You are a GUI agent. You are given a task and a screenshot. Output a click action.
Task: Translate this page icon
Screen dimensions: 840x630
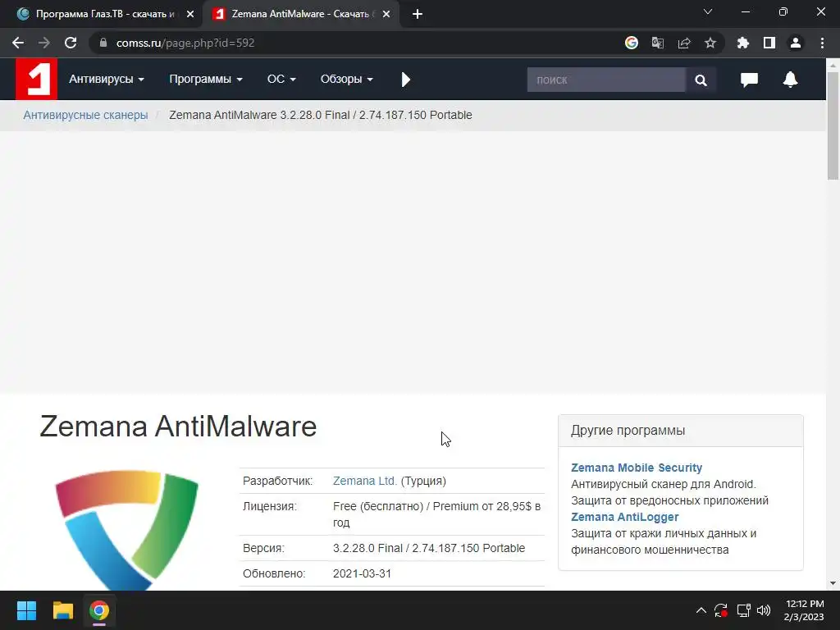point(657,43)
